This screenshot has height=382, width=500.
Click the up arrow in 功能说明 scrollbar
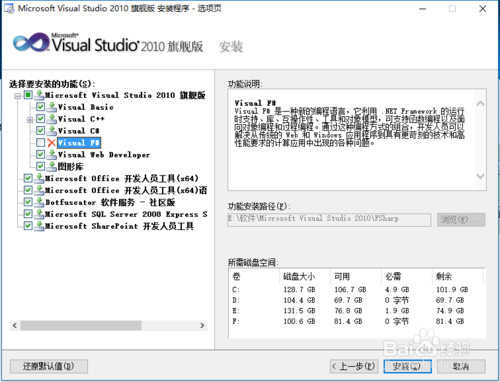480,104
